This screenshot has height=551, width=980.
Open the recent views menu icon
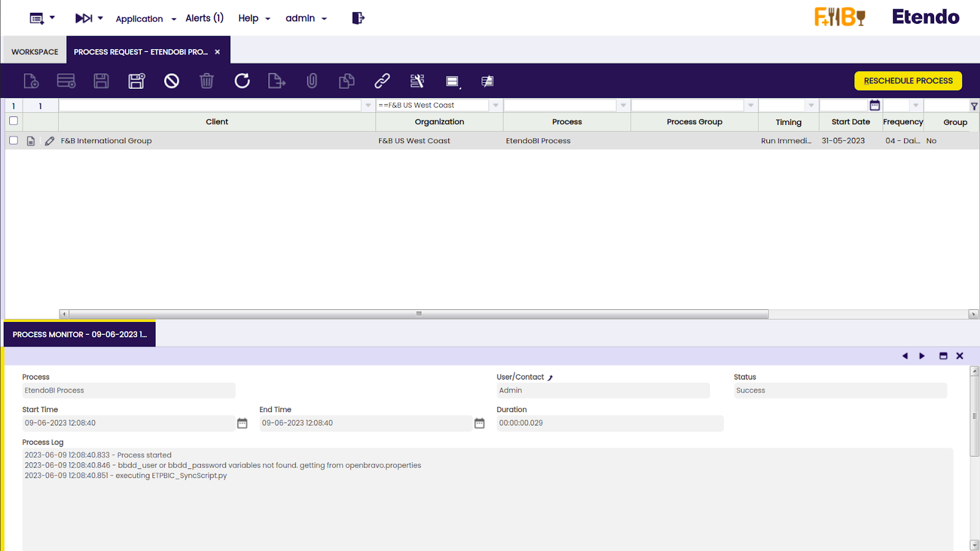[x=37, y=18]
